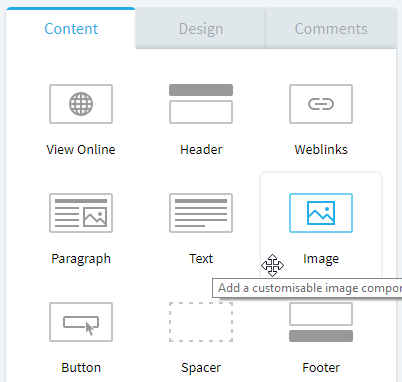Screen dimensions: 402x382
Task: Click the View Online label
Action: pos(81,149)
